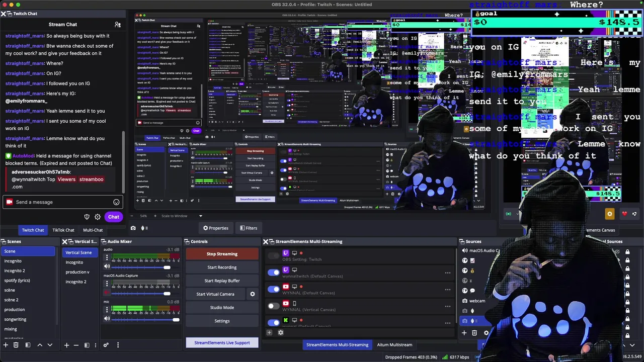Screen dimensions: 644x362
Task: Add a multi-streaming output with the plus icon
Action: point(269,332)
